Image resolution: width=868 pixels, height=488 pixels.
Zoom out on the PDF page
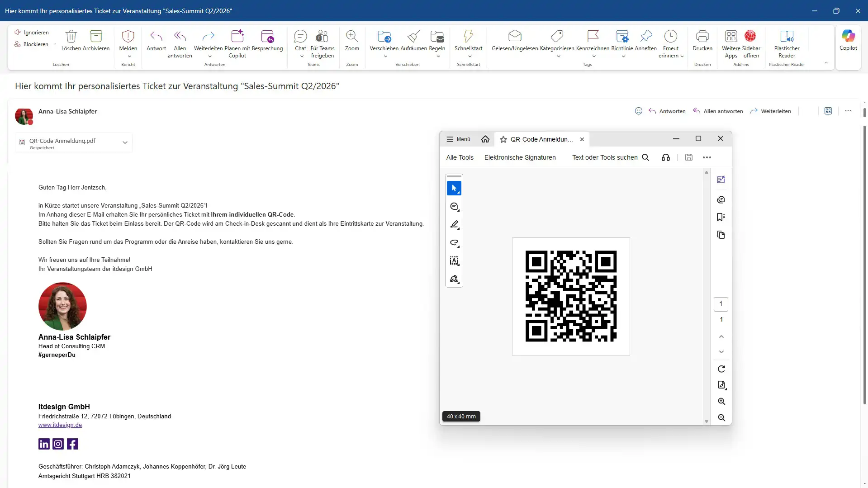pos(721,418)
